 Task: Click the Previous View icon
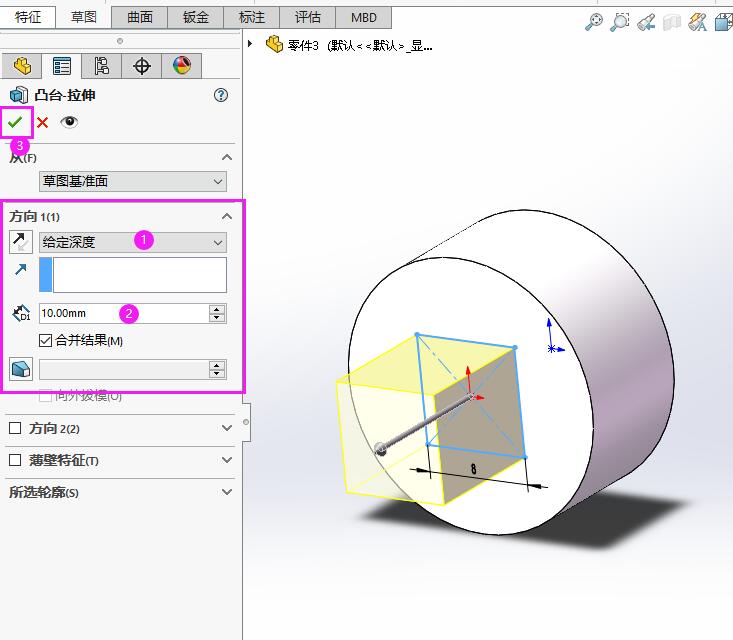[646, 22]
